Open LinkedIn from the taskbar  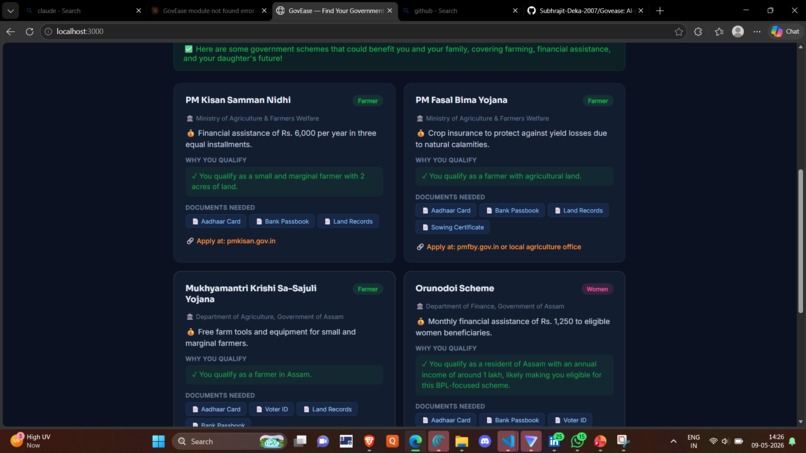click(555, 441)
